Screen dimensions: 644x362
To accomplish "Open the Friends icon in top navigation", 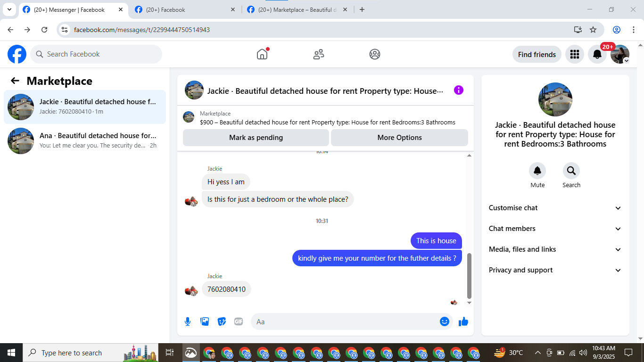I will click(x=319, y=54).
